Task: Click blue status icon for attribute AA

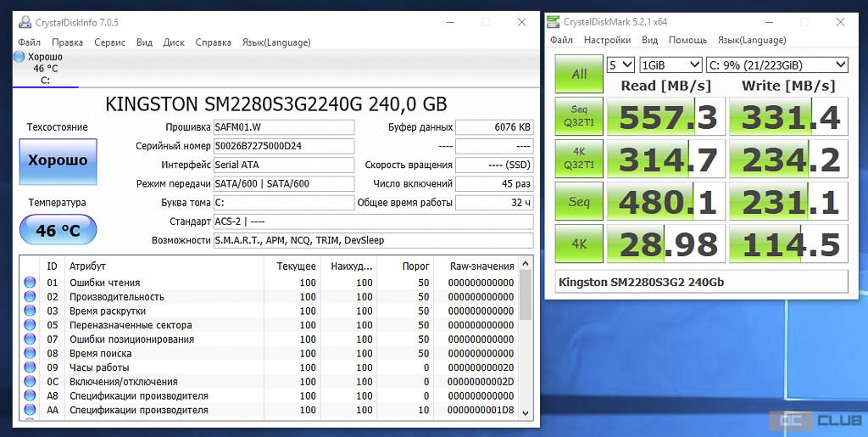Action: point(30,410)
